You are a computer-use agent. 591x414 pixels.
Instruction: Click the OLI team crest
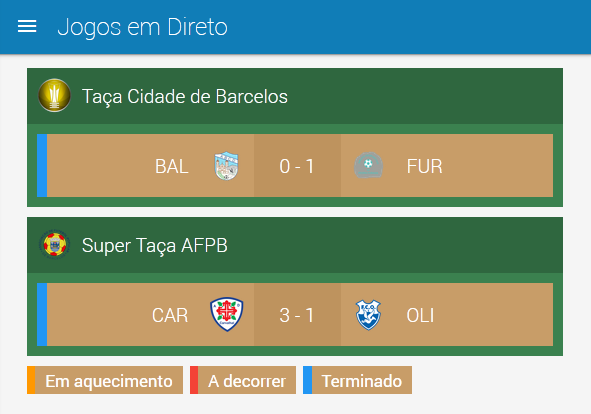point(368,315)
